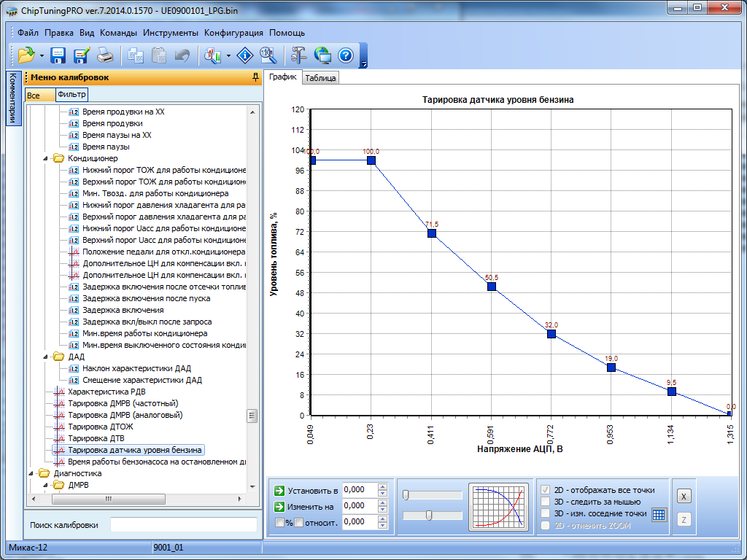Collapse the 'Кондиционер' folder in tree

coord(47,158)
